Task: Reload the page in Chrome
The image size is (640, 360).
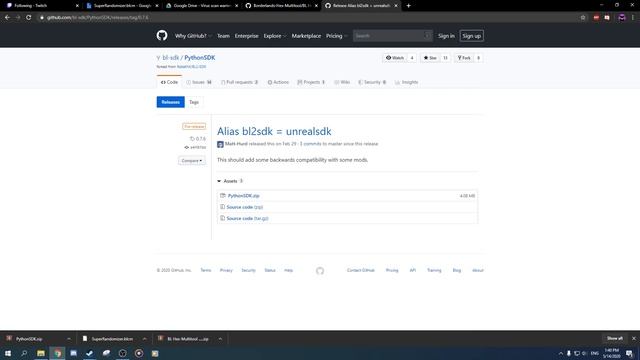Action: coord(29,18)
